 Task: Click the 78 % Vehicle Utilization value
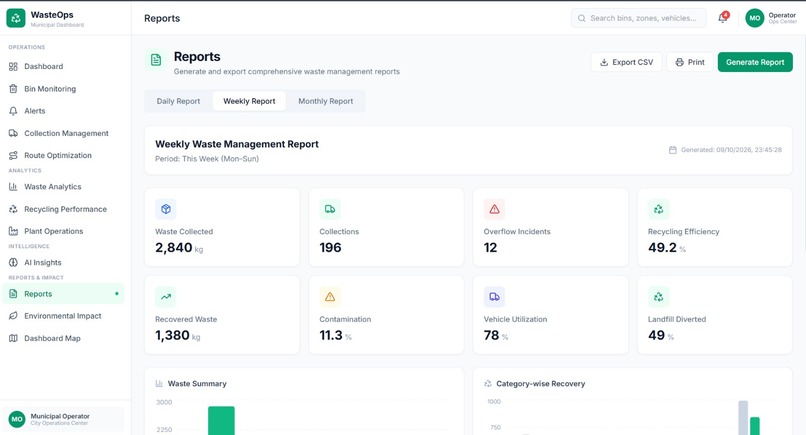(x=496, y=336)
